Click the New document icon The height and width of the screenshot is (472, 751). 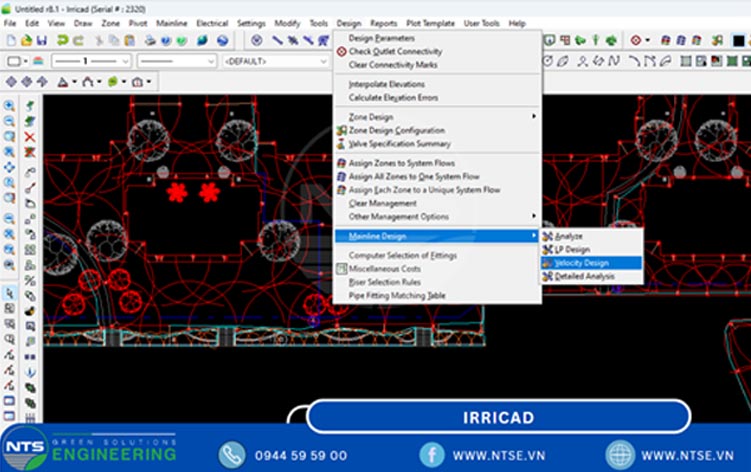coord(11,40)
